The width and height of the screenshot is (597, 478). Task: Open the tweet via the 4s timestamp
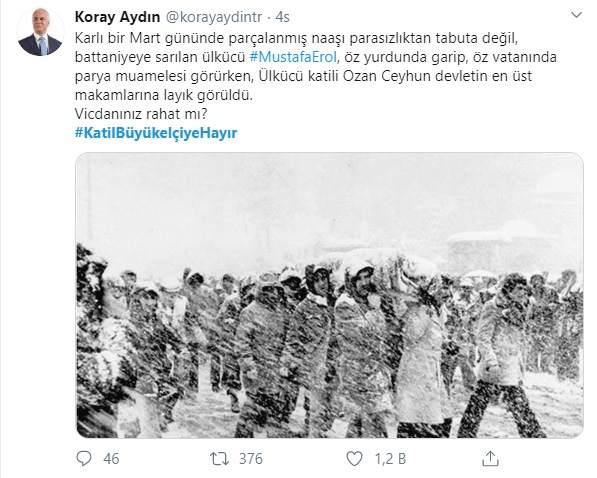point(283,17)
